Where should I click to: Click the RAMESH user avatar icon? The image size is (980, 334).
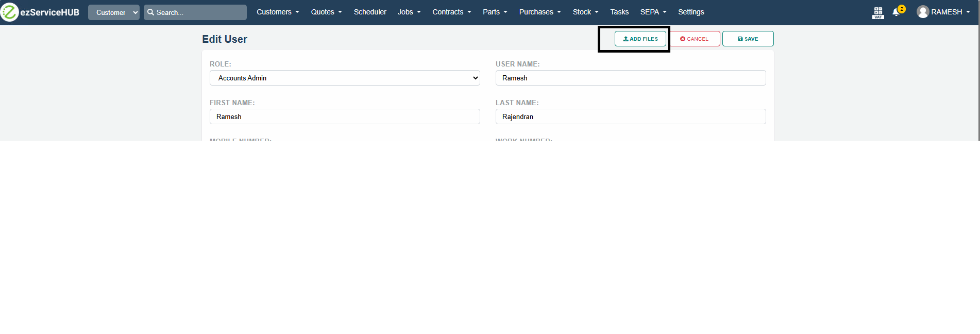922,12
